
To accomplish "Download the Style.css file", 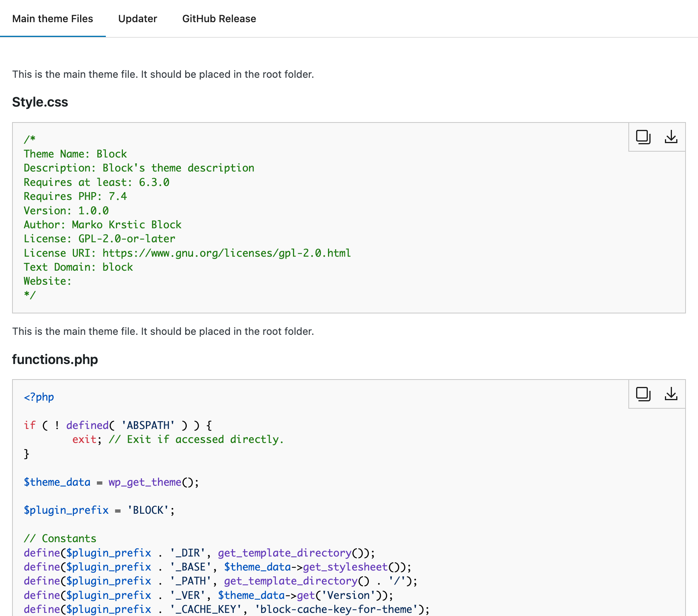I will pos(671,137).
